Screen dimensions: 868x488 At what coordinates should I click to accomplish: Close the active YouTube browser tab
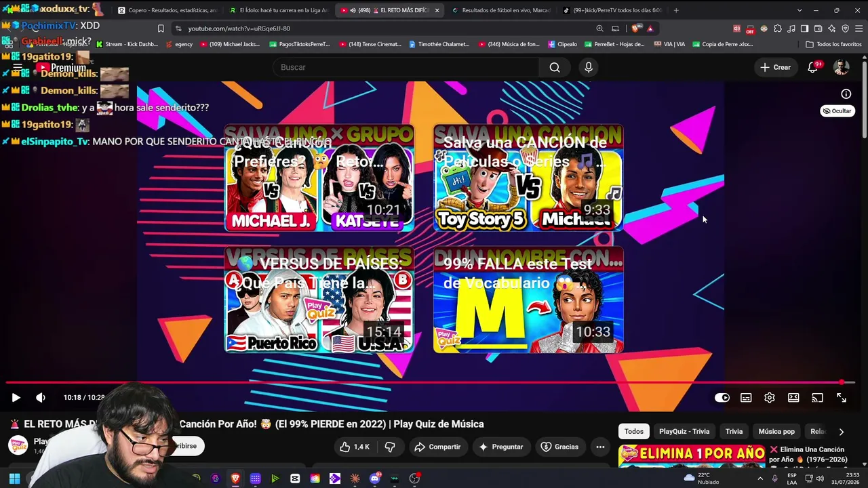(437, 10)
